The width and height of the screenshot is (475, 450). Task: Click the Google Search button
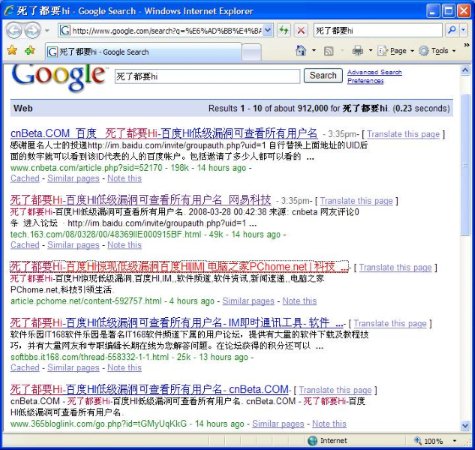323,76
